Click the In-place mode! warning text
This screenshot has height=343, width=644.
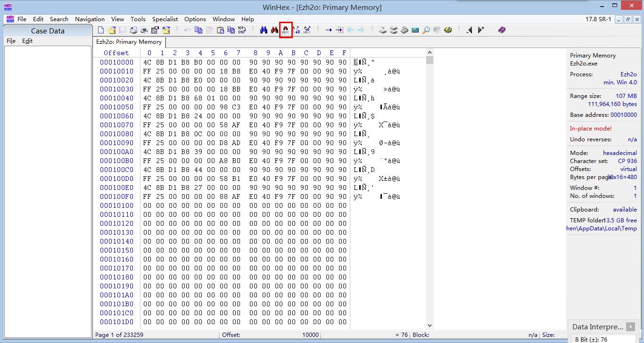[591, 129]
